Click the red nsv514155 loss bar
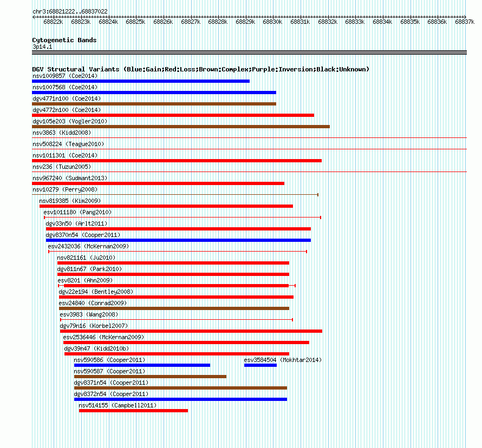482x448 pixels. coord(133,411)
